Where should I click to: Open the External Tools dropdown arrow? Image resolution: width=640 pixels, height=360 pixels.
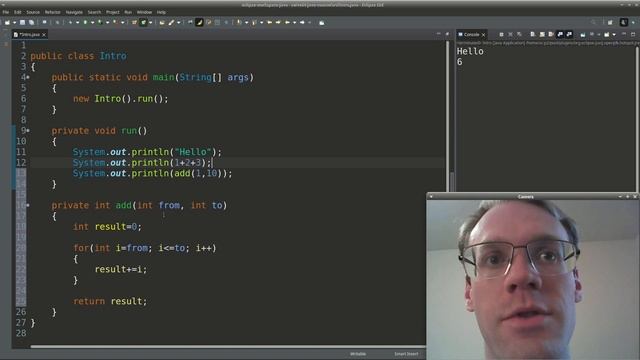click(x=122, y=22)
